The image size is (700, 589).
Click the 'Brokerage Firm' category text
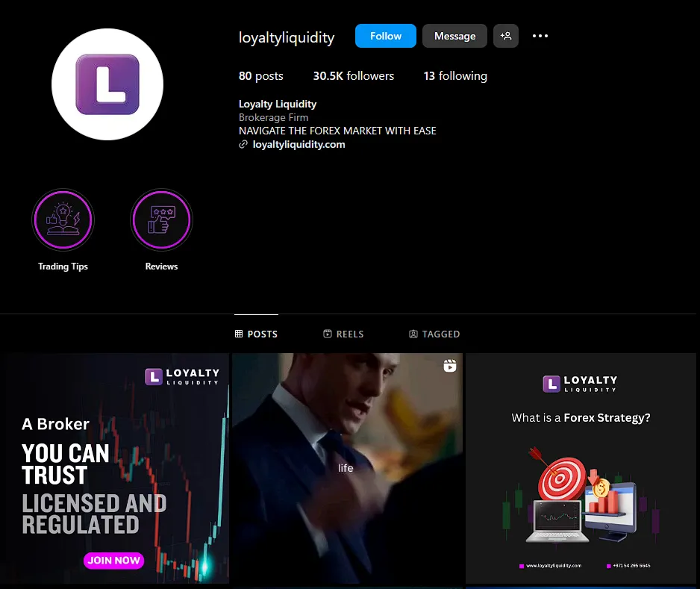tap(273, 117)
